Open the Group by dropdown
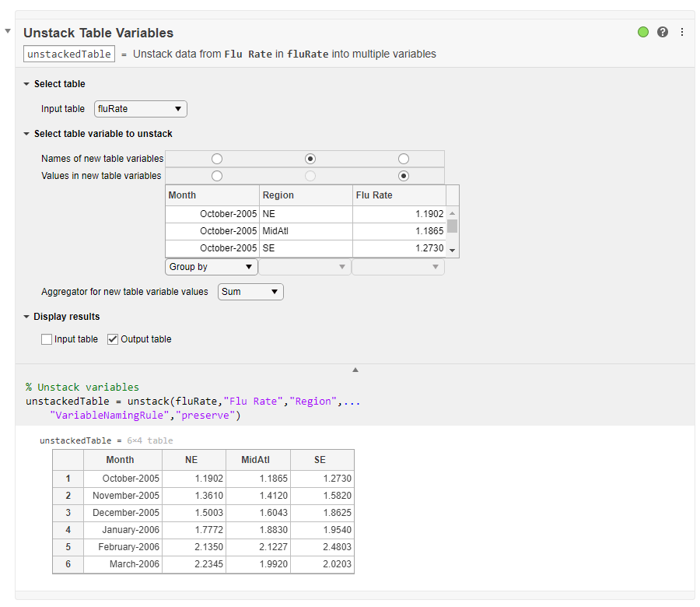 point(211,266)
